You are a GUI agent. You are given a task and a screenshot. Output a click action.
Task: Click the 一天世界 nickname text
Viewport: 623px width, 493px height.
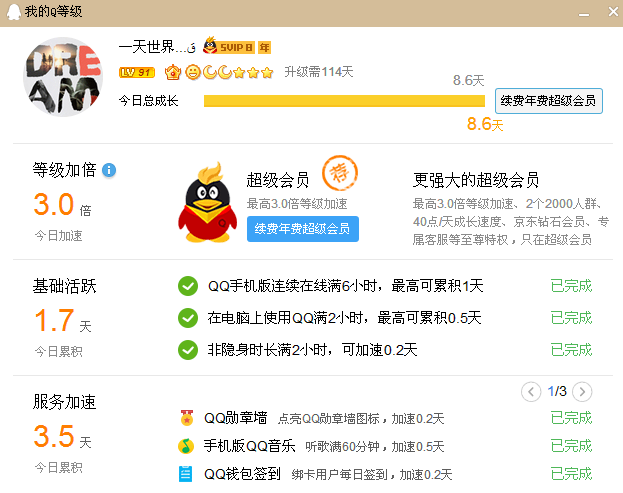click(157, 47)
